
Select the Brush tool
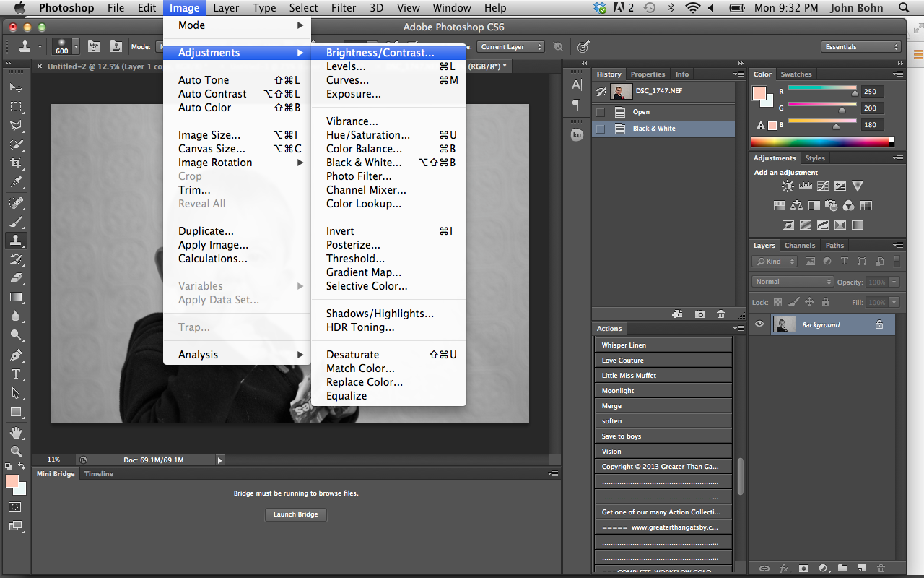16,222
